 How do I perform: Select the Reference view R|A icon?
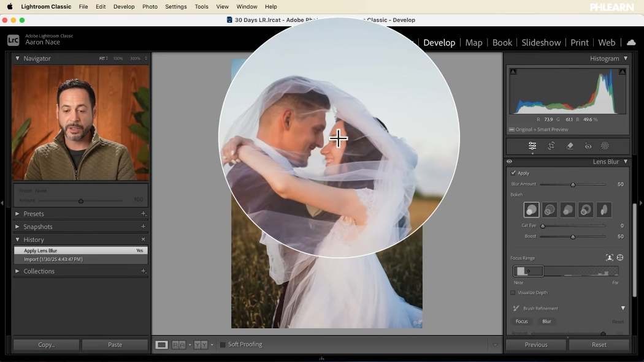pyautogui.click(x=178, y=345)
